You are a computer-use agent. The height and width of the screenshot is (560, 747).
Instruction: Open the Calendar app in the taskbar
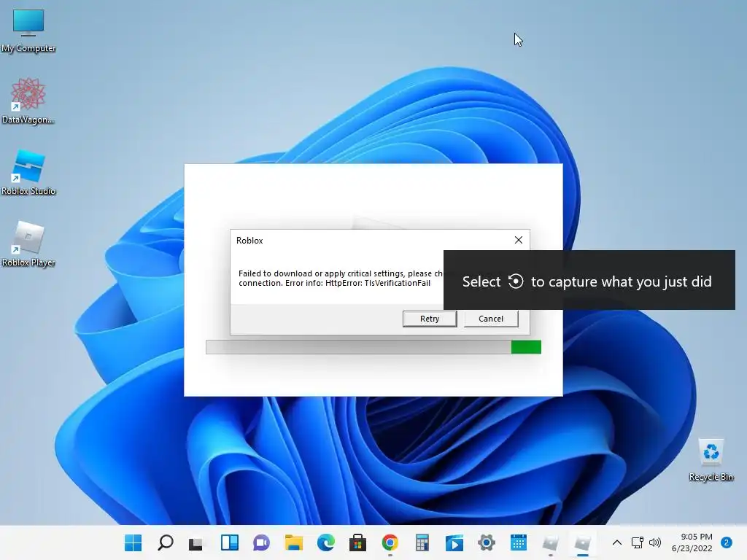coord(519,542)
